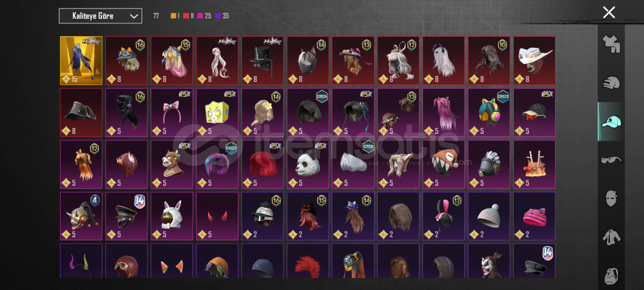
Task: Click the chevron arrow in sort box
Action: [x=134, y=16]
